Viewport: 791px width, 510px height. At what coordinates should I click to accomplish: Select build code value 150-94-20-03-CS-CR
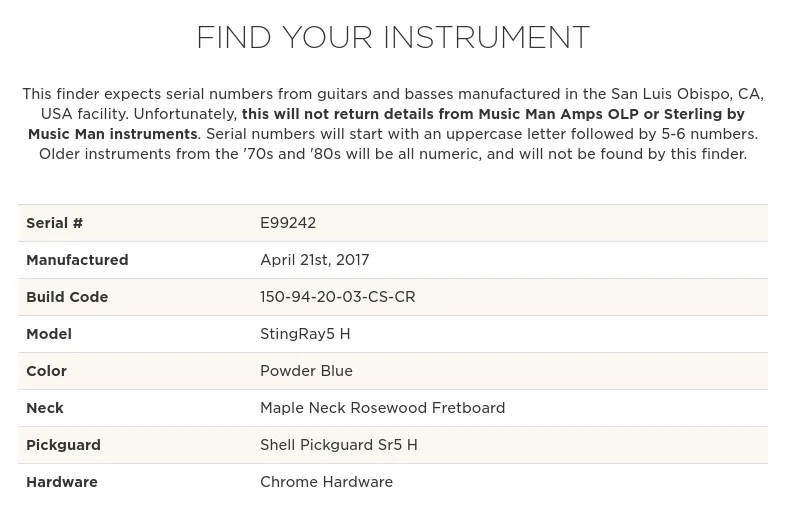pos(337,297)
